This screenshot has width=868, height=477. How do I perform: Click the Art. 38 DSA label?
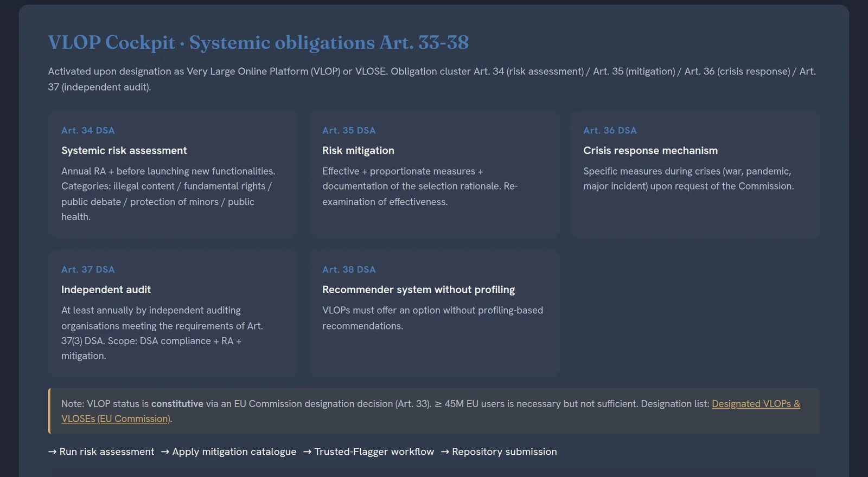[x=349, y=270]
